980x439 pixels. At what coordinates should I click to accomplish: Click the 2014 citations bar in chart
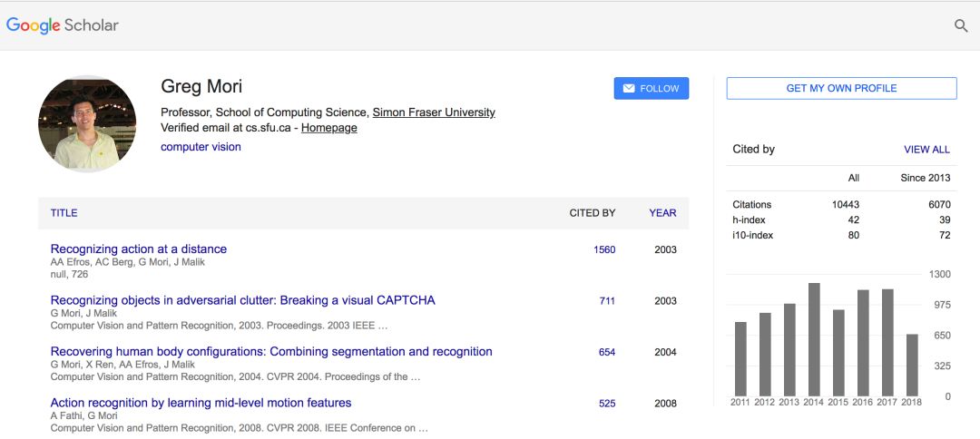point(814,339)
